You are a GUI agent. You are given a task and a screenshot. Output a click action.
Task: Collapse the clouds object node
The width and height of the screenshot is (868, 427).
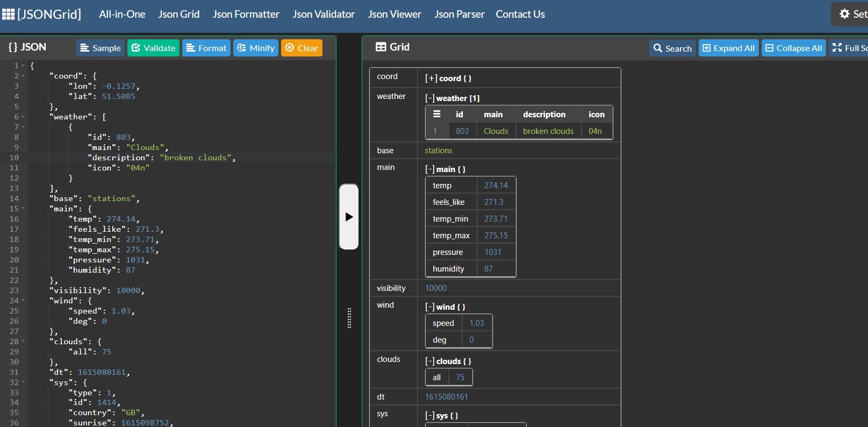(429, 361)
